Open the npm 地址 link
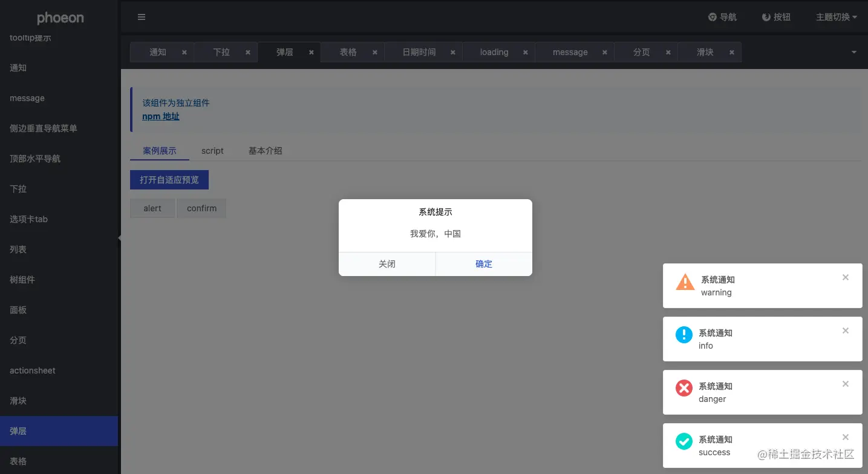The height and width of the screenshot is (474, 868). pos(161,116)
